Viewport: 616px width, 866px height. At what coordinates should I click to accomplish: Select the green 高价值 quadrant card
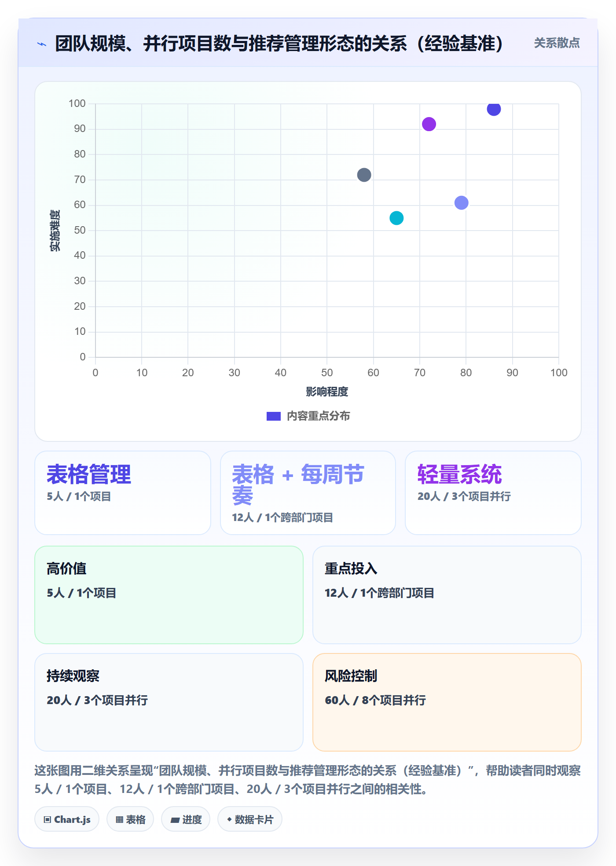click(x=169, y=595)
